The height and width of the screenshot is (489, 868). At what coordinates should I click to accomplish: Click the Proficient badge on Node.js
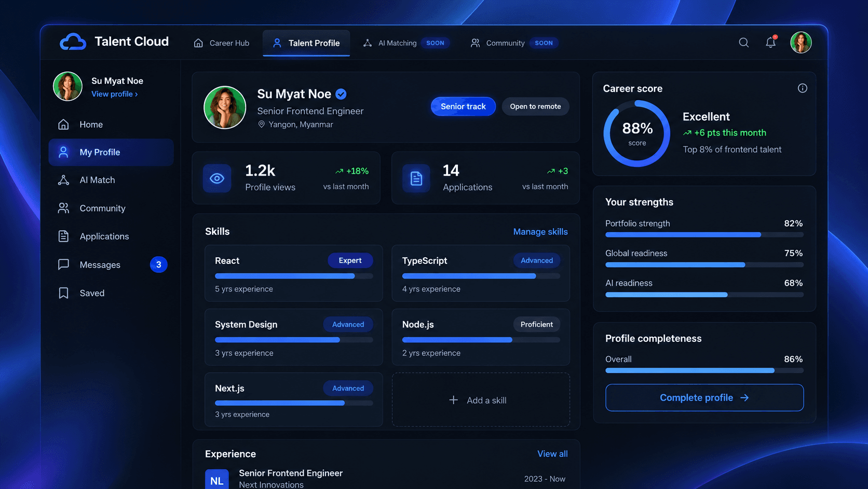point(537,324)
